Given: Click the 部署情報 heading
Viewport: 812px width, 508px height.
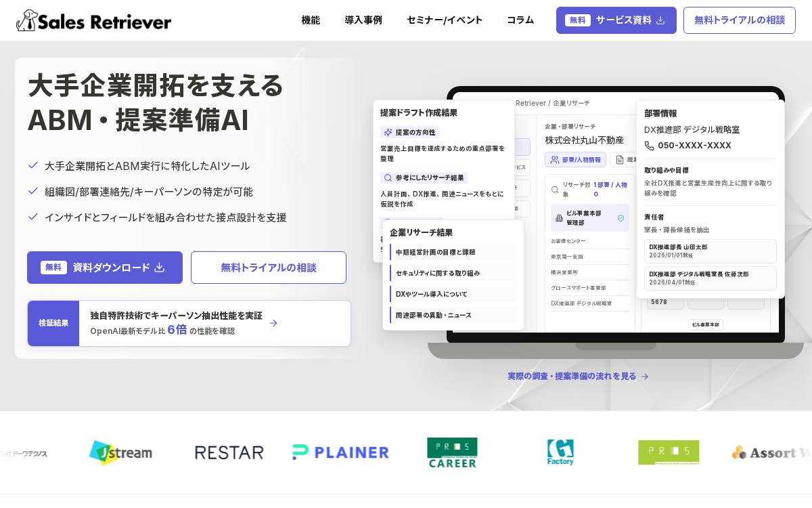Looking at the screenshot, I should (660, 113).
